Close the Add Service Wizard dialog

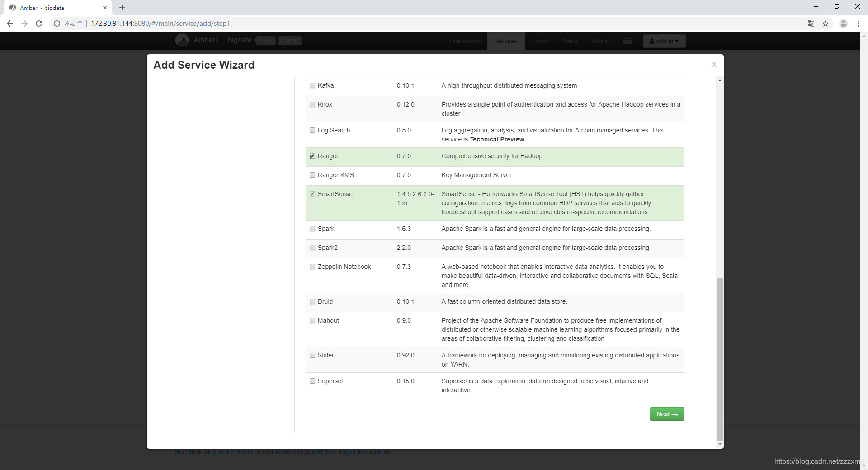click(x=714, y=65)
